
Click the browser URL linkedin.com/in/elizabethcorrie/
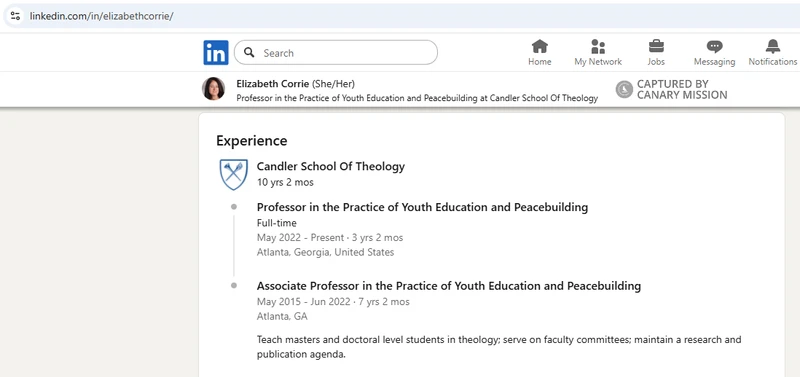[102, 16]
